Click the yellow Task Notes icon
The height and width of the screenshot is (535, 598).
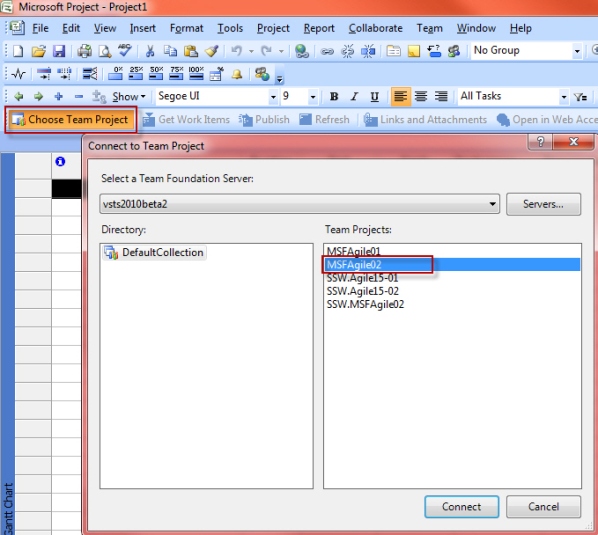pos(414,51)
